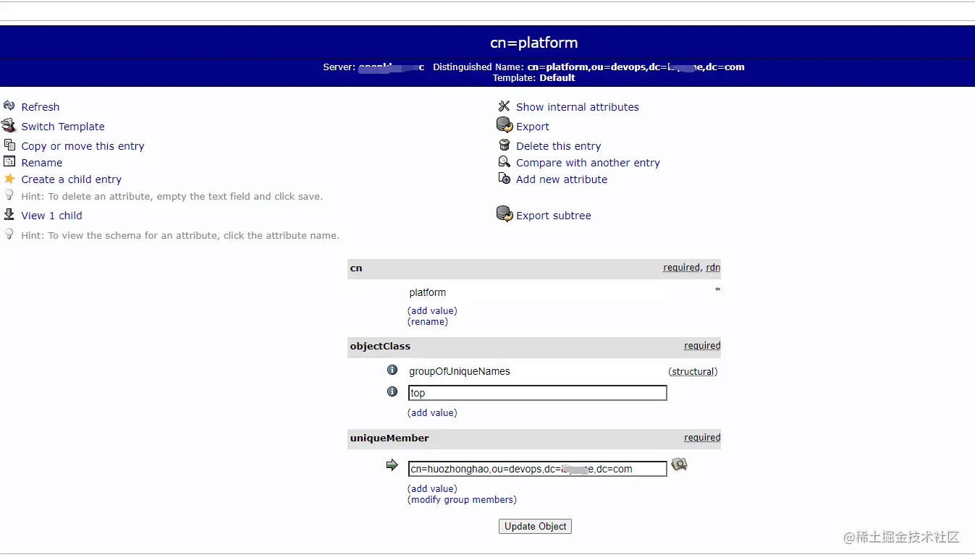Select Copy or move this entry

(83, 146)
